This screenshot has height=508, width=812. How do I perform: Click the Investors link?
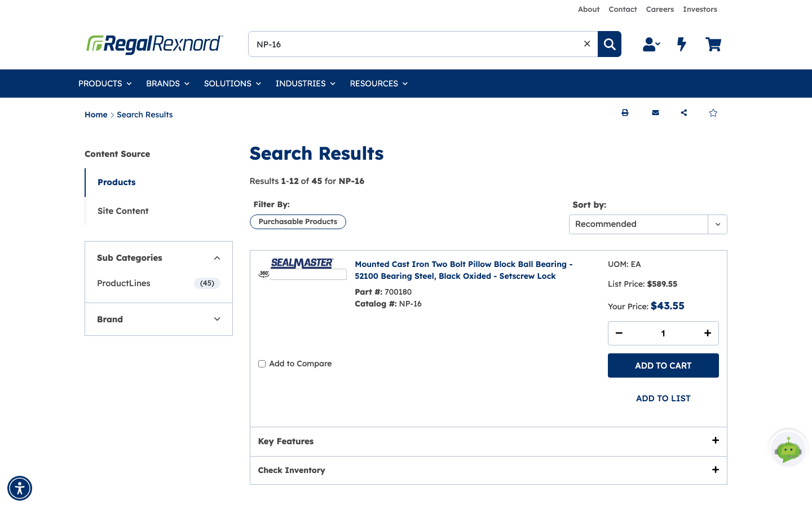tap(700, 10)
